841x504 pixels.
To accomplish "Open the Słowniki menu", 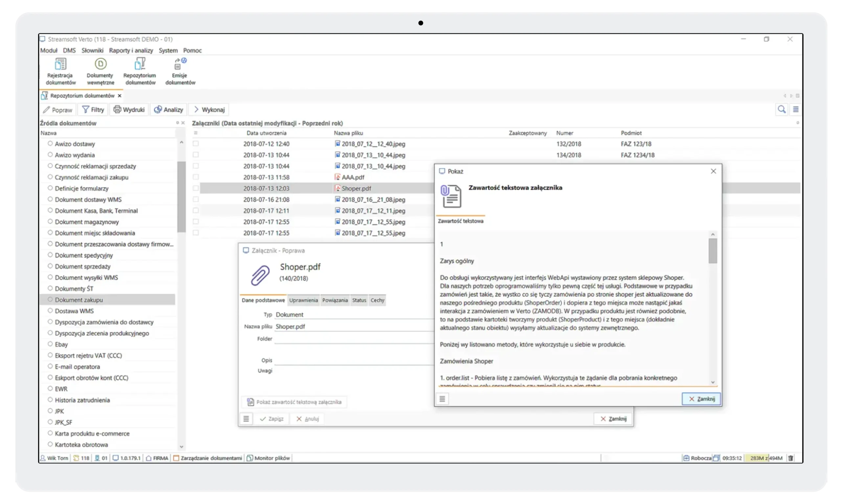I will click(92, 50).
